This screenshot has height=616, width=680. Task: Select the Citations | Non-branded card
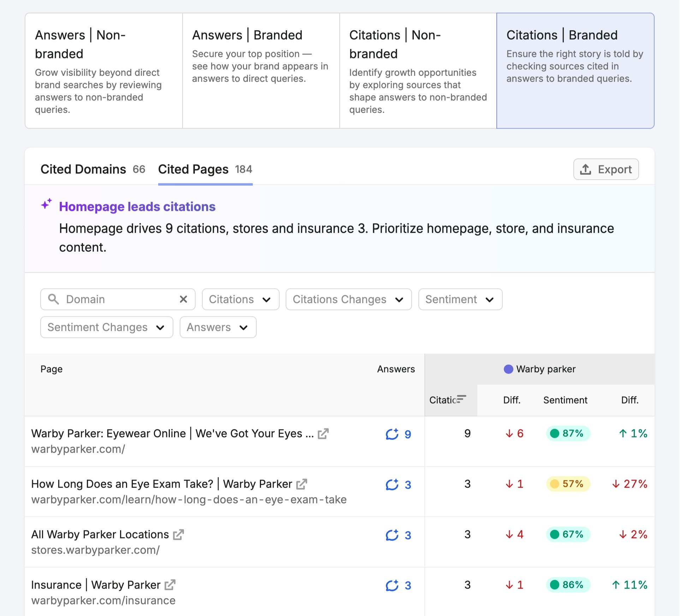click(418, 71)
